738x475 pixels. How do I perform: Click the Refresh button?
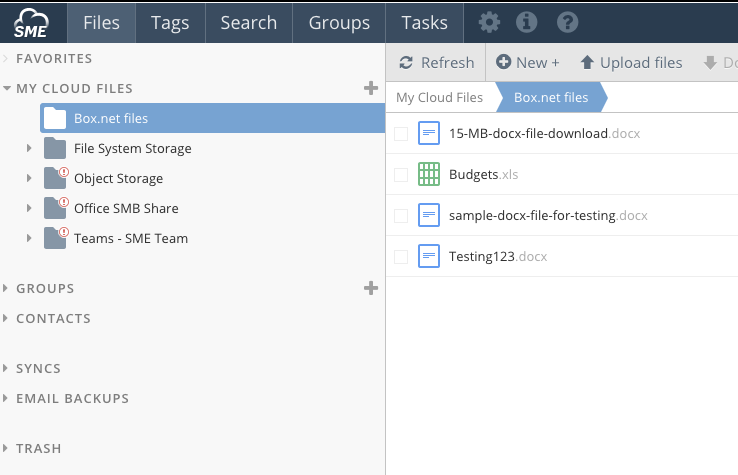[436, 62]
